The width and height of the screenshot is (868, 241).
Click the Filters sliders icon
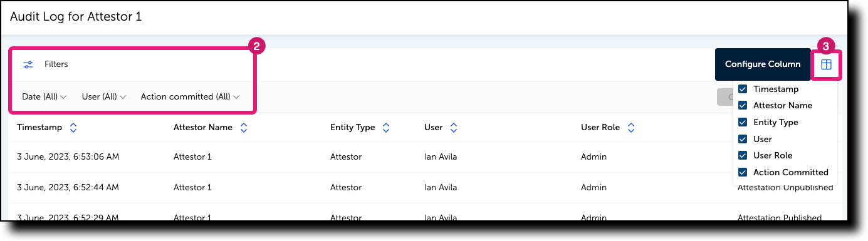(x=28, y=64)
